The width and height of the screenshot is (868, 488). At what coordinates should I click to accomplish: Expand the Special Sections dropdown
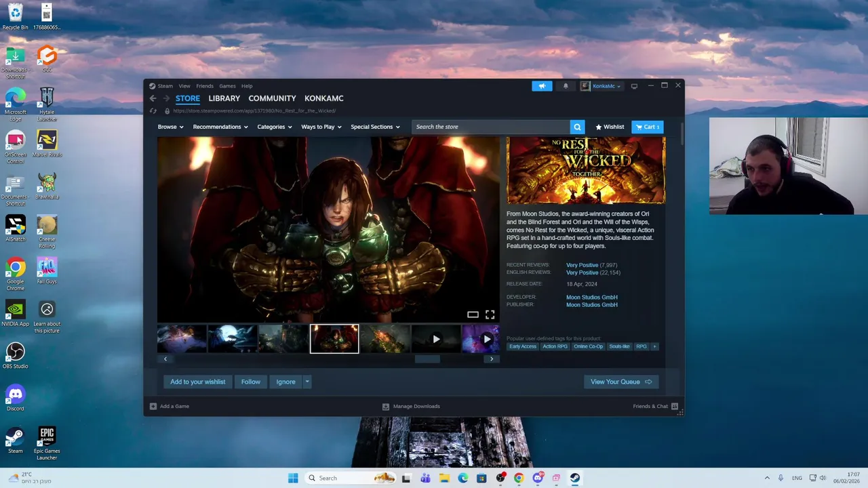[x=375, y=127]
